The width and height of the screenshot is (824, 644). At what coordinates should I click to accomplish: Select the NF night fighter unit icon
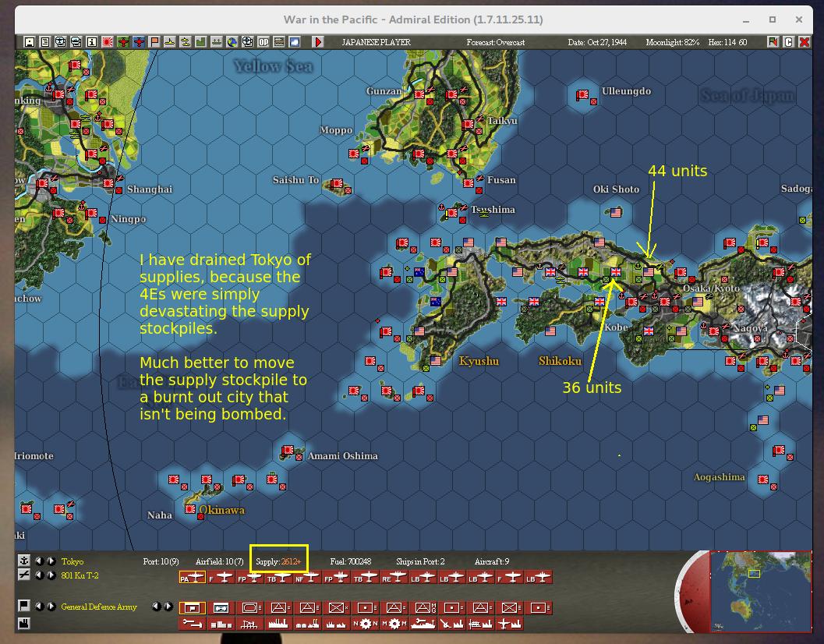[307, 578]
